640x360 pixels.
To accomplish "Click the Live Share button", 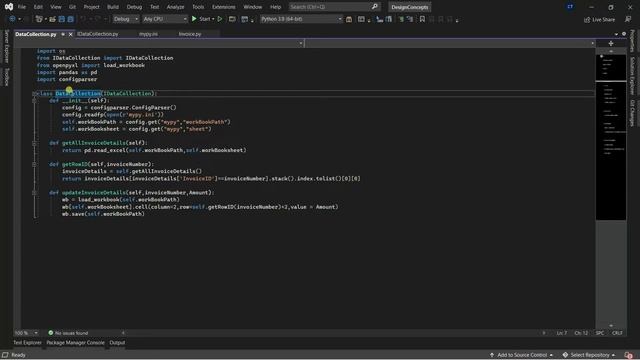I will 600,19.
